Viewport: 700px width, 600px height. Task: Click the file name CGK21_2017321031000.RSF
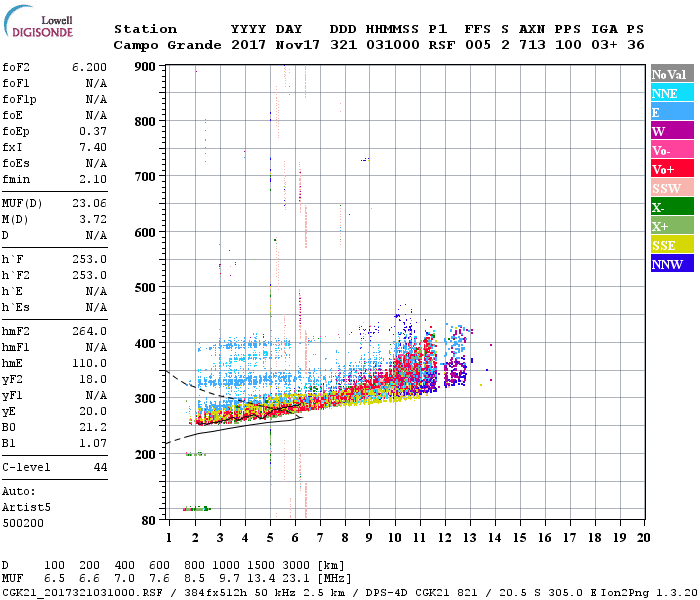(82, 592)
